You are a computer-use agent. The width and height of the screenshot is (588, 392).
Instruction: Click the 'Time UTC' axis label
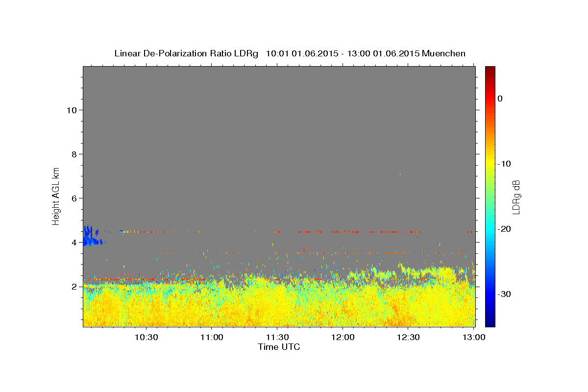pyautogui.click(x=279, y=347)
